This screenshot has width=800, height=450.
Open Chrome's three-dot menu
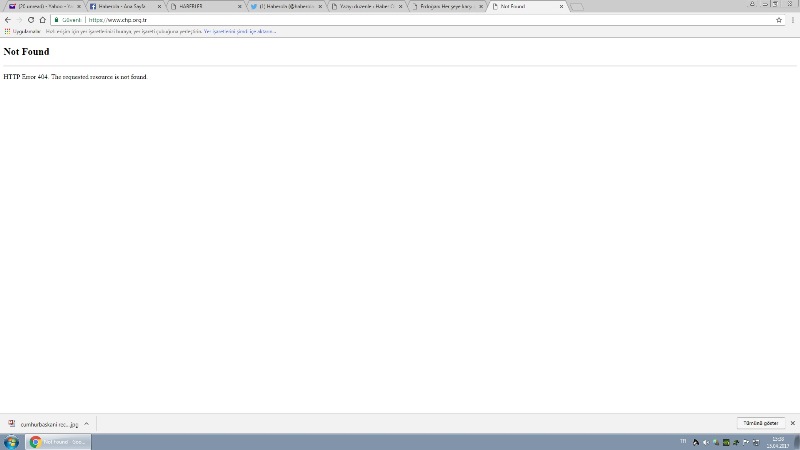pos(792,20)
